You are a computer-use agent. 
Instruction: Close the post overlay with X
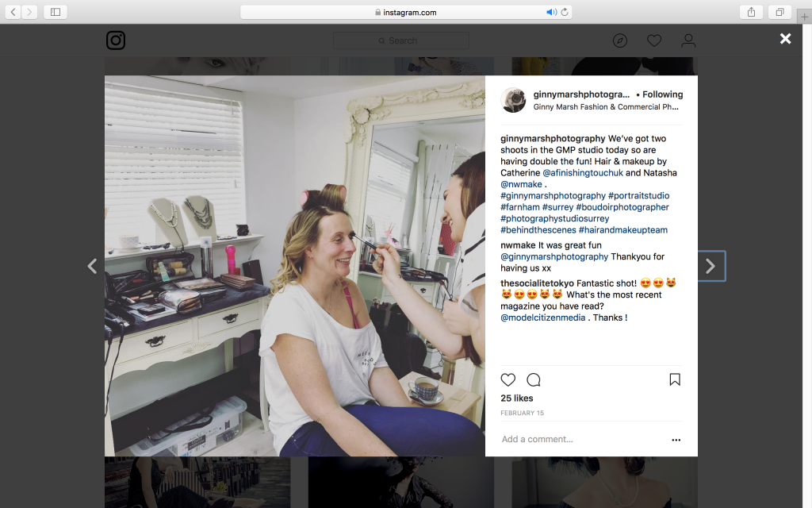pyautogui.click(x=786, y=38)
